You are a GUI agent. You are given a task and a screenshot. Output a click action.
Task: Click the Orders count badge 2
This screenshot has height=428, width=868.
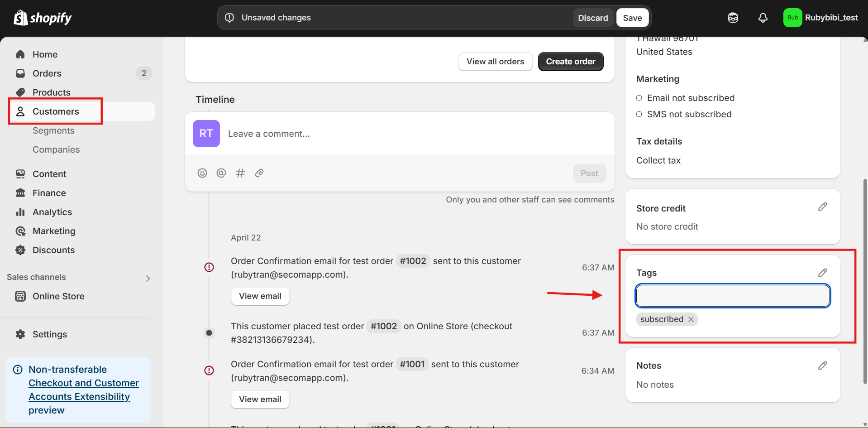point(144,73)
